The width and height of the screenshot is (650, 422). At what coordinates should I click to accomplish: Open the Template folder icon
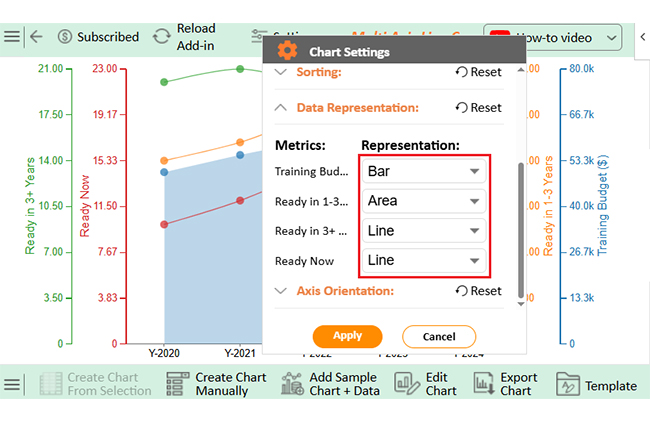pyautogui.click(x=567, y=385)
